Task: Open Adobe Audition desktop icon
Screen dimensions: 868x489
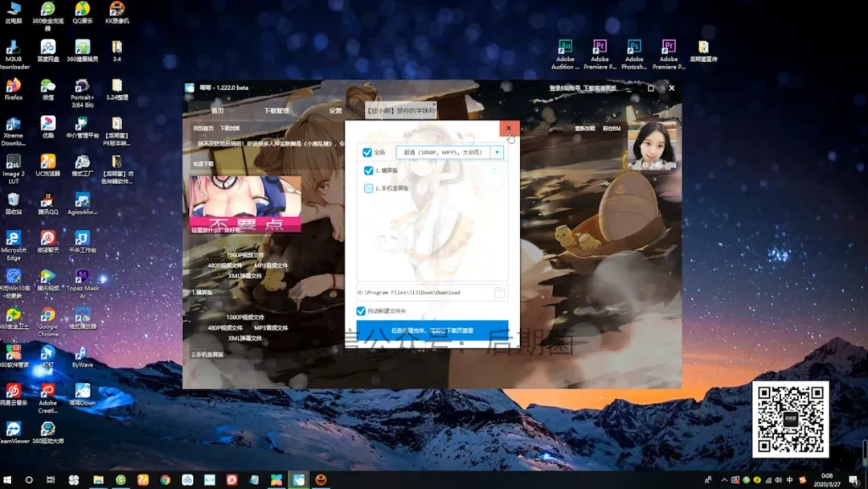Action: point(565,54)
